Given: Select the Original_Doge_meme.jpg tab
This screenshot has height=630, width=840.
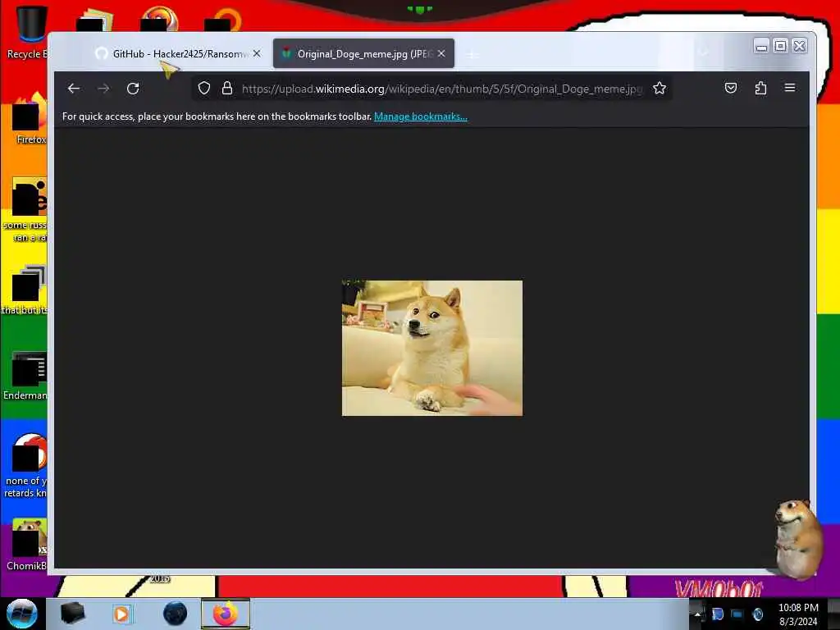Looking at the screenshot, I should (363, 53).
